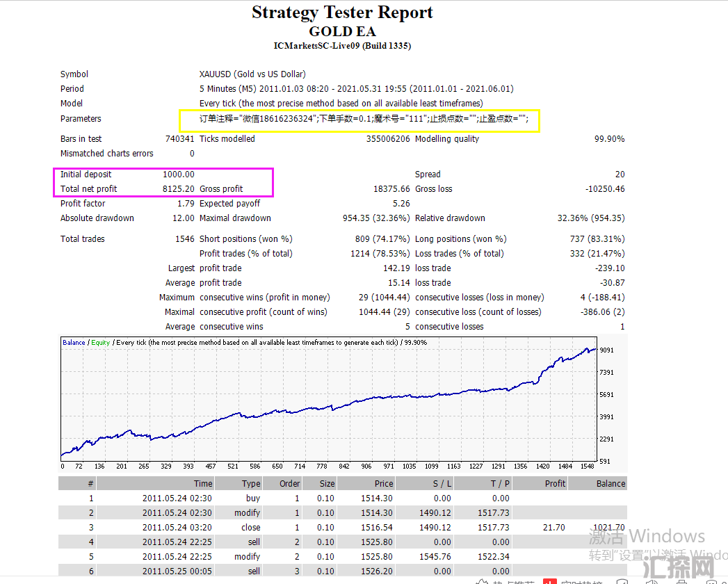Click the Price column header
Screen dimensions: 728x584
click(x=383, y=484)
